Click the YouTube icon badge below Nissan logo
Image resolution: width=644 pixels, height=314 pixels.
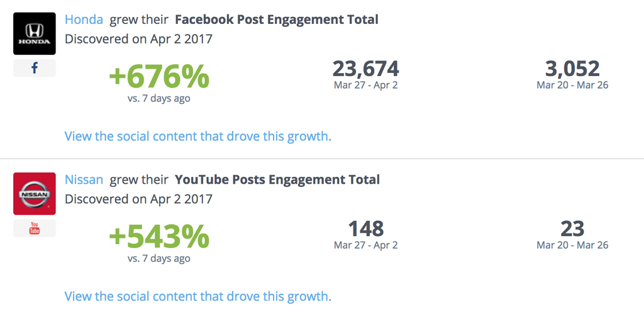click(x=35, y=228)
